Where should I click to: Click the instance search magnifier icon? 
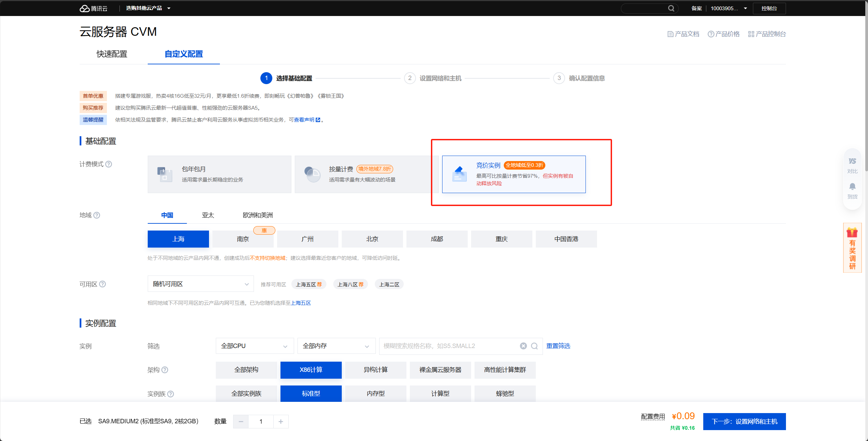click(534, 346)
